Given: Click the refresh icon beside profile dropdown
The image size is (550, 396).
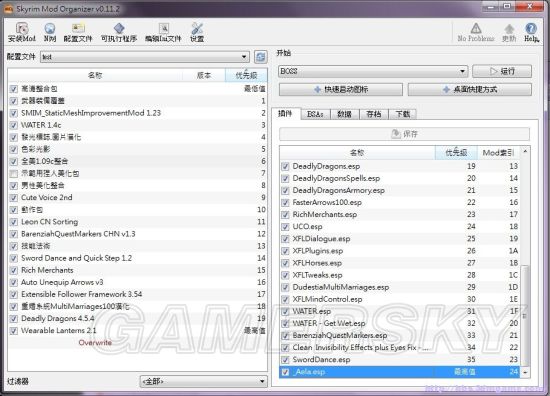Looking at the screenshot, I should pos(260,57).
